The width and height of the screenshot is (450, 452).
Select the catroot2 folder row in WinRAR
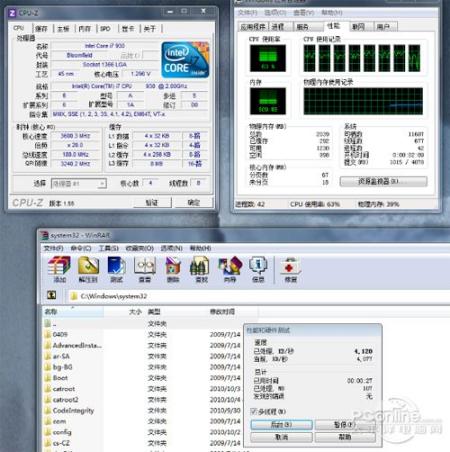pyautogui.click(x=143, y=400)
